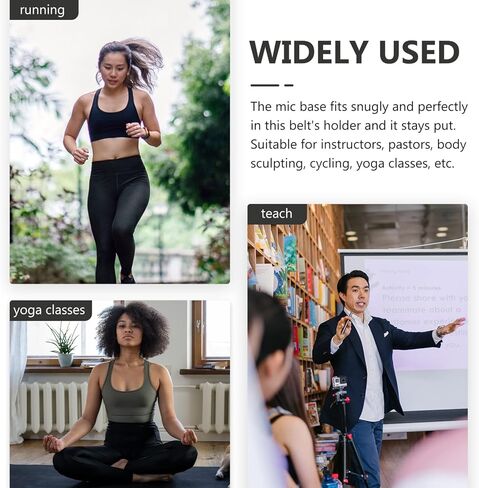
Task: Click the potted plant on windowsill
Action: (64, 345)
